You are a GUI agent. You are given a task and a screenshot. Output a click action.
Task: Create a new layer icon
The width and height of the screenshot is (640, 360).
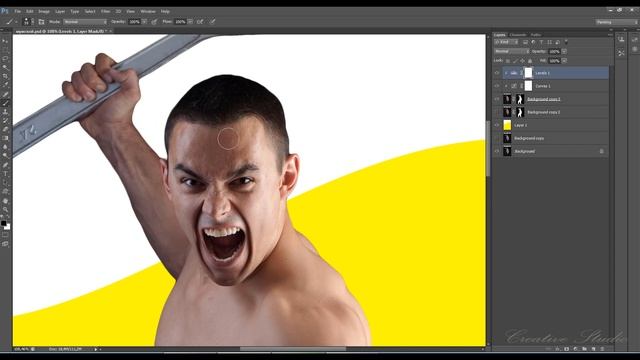click(x=593, y=349)
